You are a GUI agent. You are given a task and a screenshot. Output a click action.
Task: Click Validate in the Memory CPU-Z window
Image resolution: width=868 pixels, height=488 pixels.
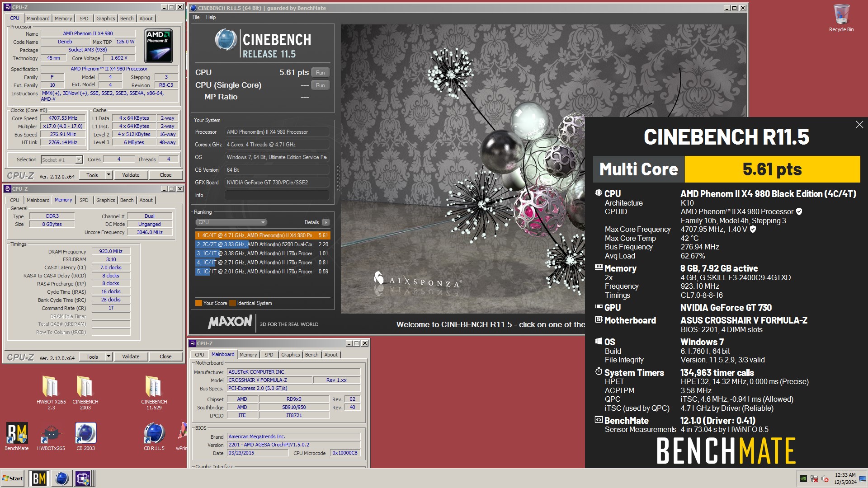point(131,357)
